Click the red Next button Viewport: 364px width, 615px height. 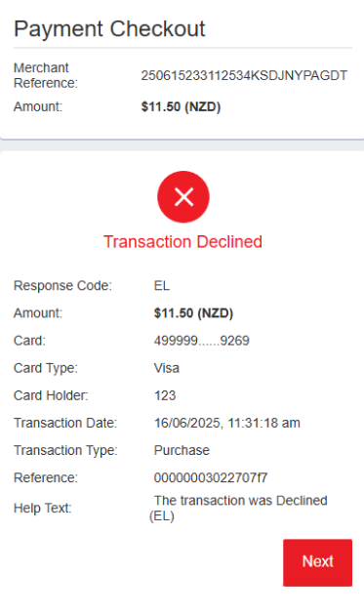point(317,562)
